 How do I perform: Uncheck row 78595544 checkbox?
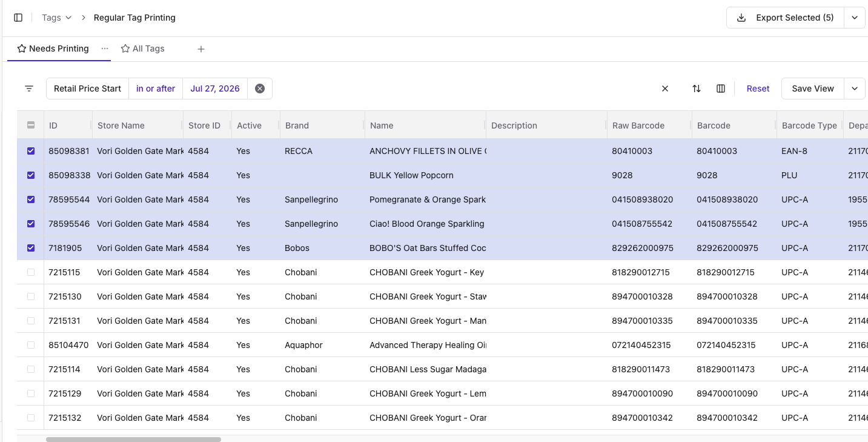coord(31,199)
